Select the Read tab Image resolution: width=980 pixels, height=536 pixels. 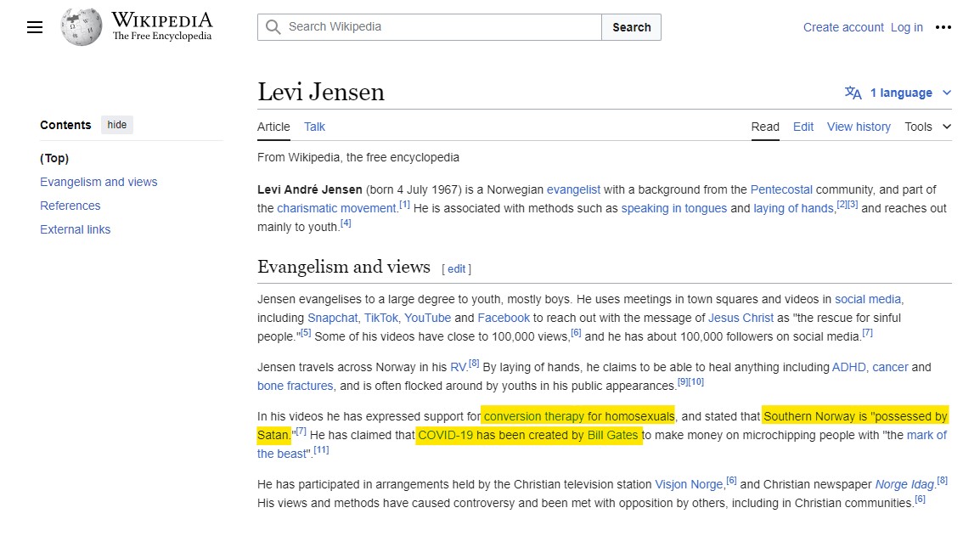click(x=765, y=127)
